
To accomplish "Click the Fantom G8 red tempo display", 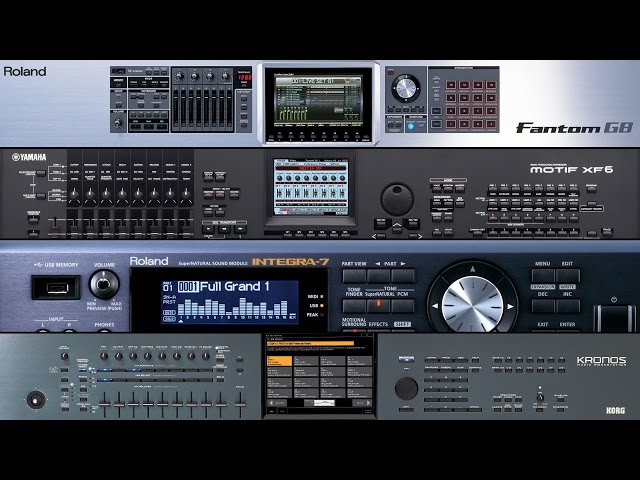I will [244, 77].
